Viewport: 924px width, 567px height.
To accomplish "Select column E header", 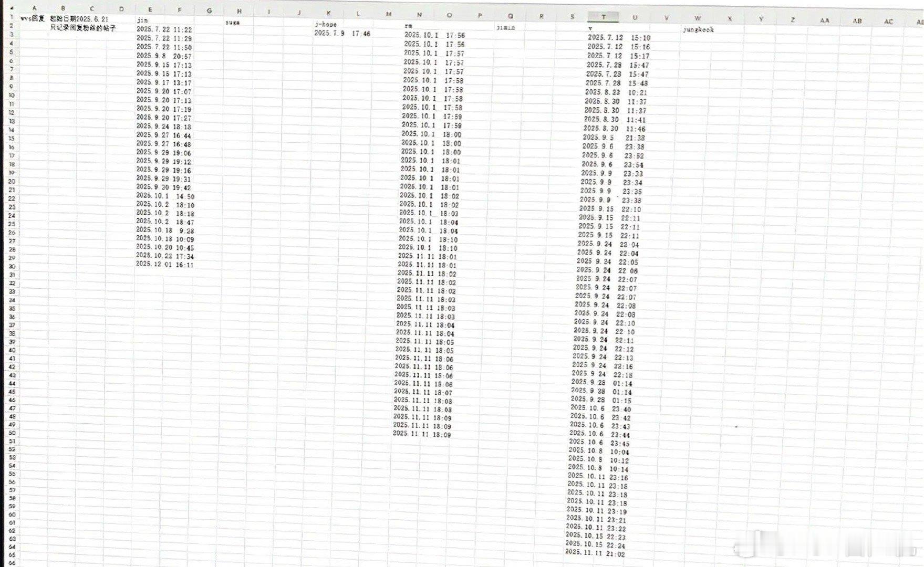I will point(150,9).
